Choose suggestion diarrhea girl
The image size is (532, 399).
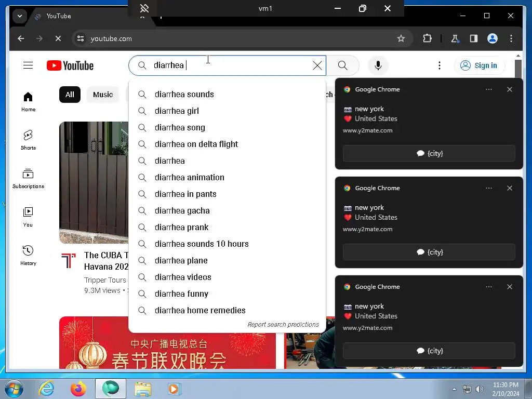pyautogui.click(x=228, y=111)
